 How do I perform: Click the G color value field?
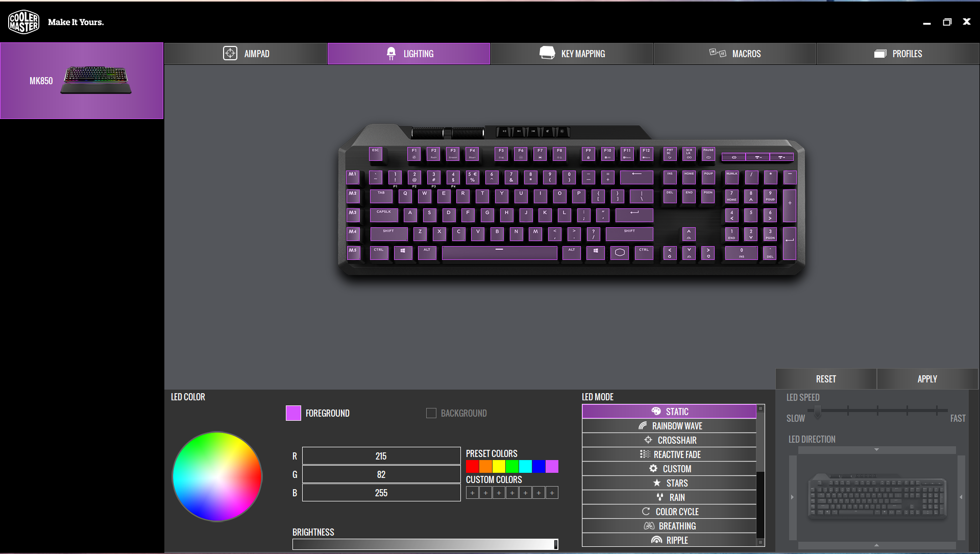click(381, 474)
